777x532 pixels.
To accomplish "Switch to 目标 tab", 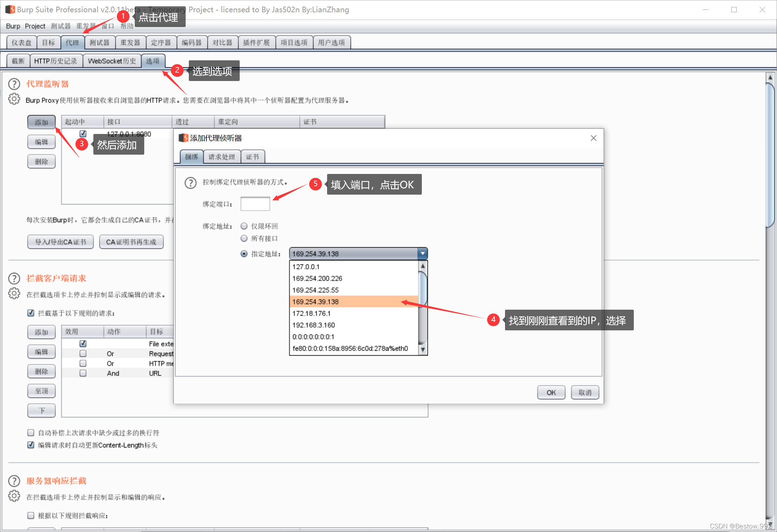I will [x=48, y=42].
